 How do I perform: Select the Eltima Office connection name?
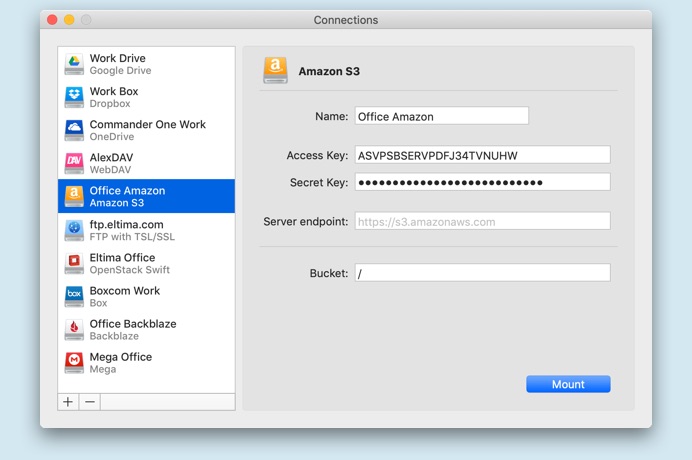pyautogui.click(x=122, y=257)
